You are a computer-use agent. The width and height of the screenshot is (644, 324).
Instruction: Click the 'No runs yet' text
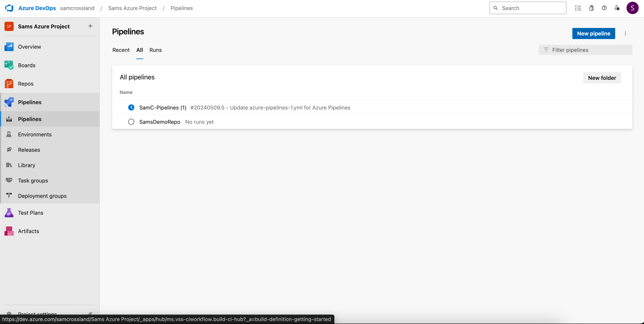click(200, 122)
